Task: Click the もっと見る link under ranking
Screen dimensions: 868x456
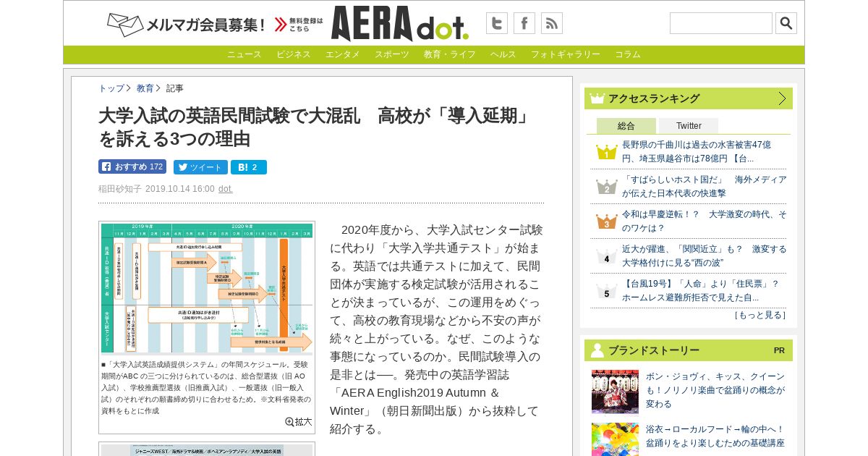Action: click(760, 315)
